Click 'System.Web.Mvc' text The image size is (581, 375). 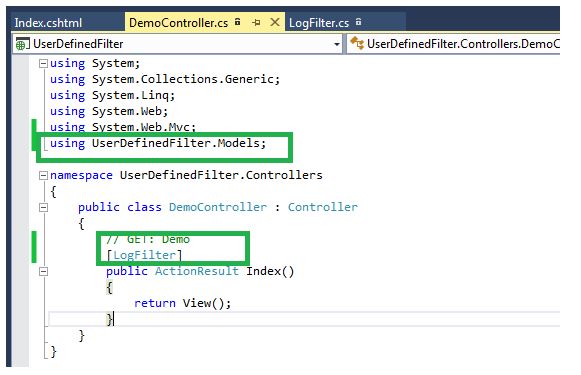coord(141,127)
